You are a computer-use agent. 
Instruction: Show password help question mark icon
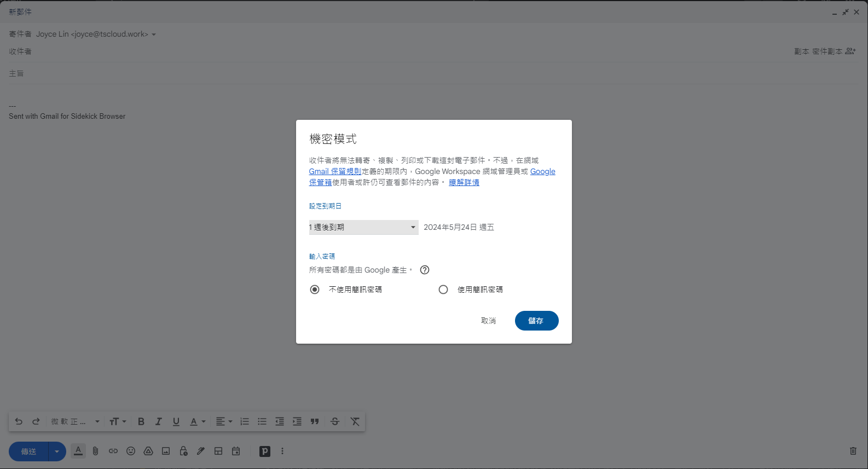pos(425,270)
